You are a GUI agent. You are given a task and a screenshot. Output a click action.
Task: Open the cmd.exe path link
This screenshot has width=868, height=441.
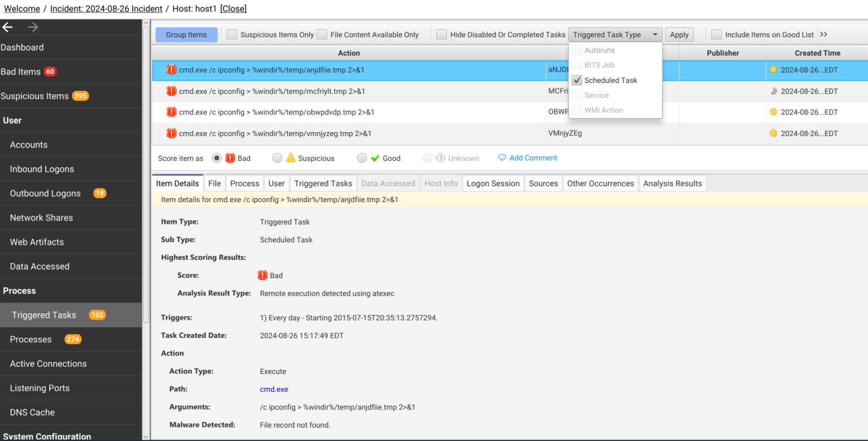click(274, 389)
